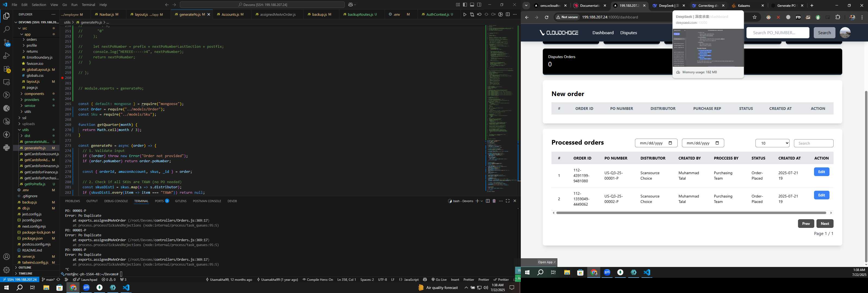Edit the order with PO US-Q3-25-00002-P
The width and height of the screenshot is (868, 293).
(822, 195)
